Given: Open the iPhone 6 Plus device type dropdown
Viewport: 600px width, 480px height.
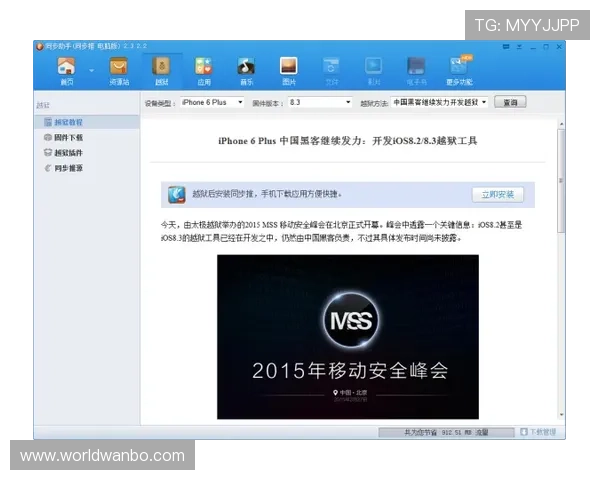Looking at the screenshot, I should point(212,102).
